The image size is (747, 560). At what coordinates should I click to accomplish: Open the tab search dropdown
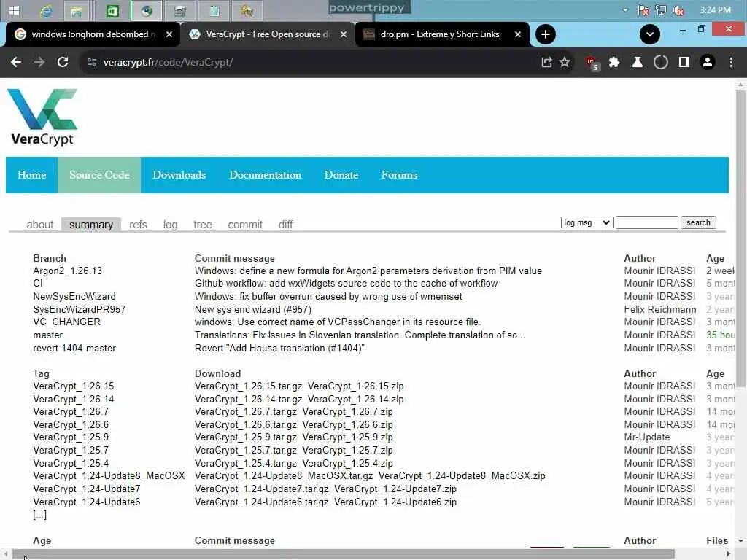(650, 34)
